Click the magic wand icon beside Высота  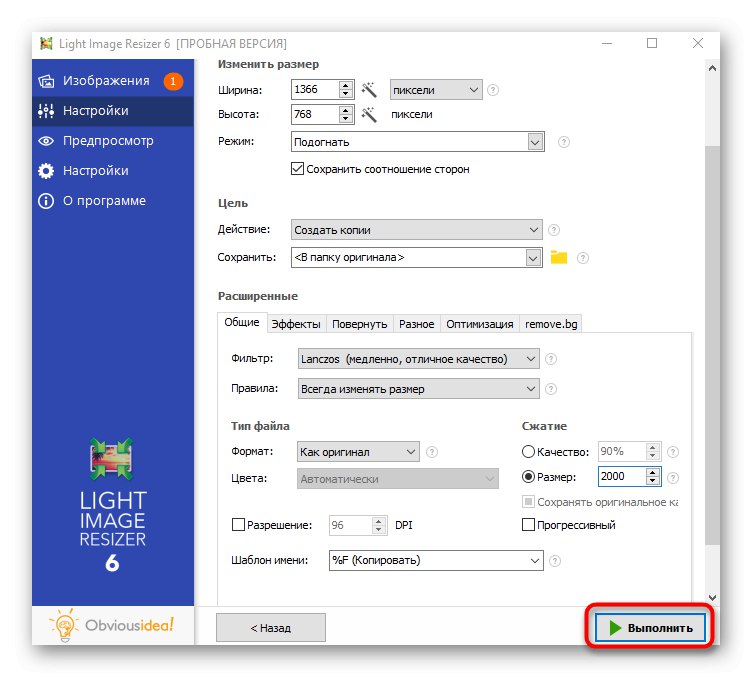coord(369,114)
